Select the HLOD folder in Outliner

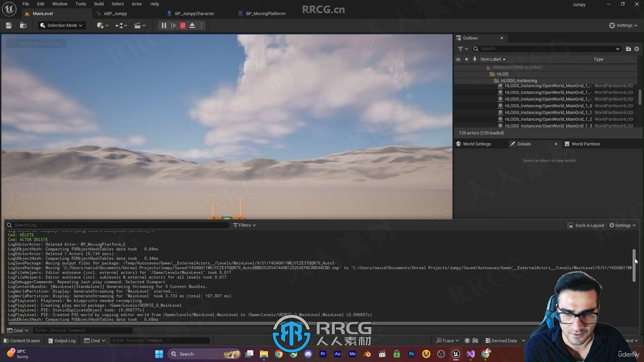coord(546,74)
